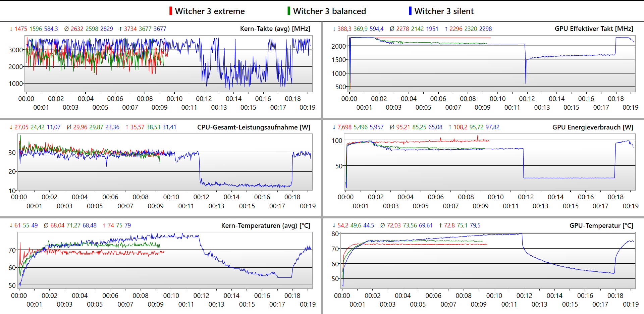Click the minimum arrow icon in Kern-Takte chart
Viewport: 644px width, 314px height.
click(x=11, y=29)
